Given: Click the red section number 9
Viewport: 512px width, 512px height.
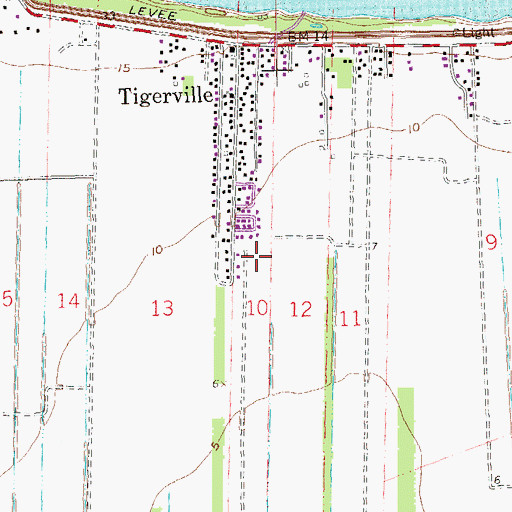Looking at the screenshot, I should pyautogui.click(x=491, y=242).
